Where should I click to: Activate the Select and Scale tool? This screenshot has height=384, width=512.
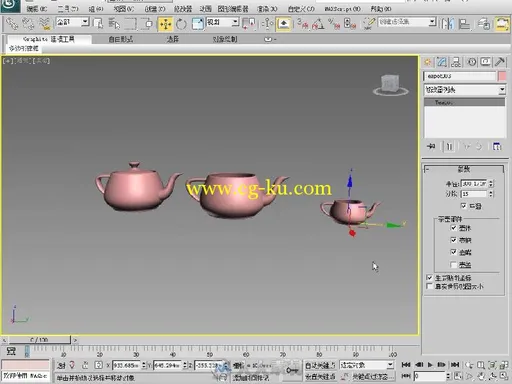coord(197,24)
